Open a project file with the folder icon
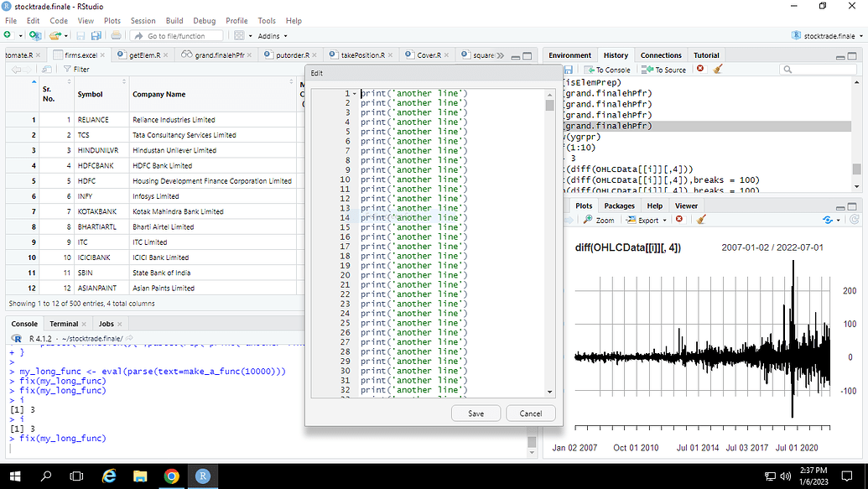Screen dimensions: 868x489 [x=54, y=36]
